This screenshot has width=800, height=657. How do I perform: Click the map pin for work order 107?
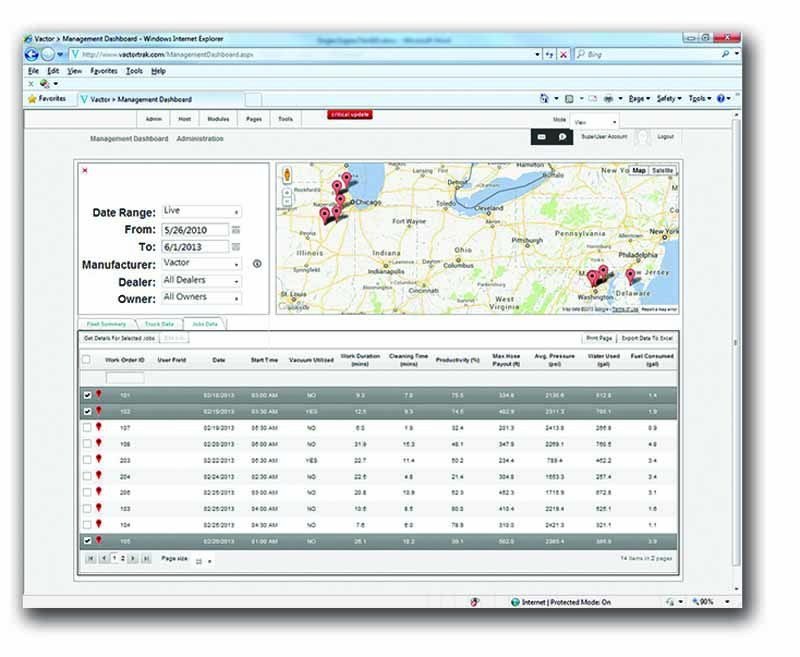click(x=98, y=427)
